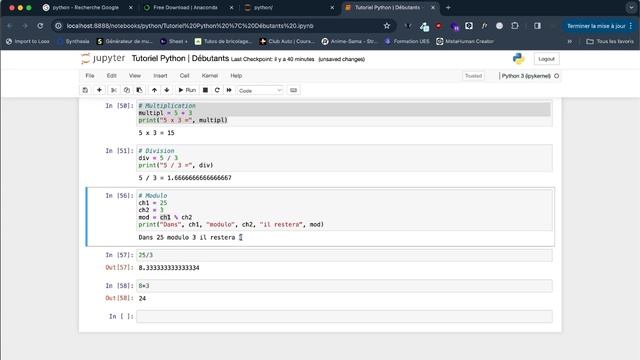Open the Anime-Sama bookmark

(x=350, y=41)
